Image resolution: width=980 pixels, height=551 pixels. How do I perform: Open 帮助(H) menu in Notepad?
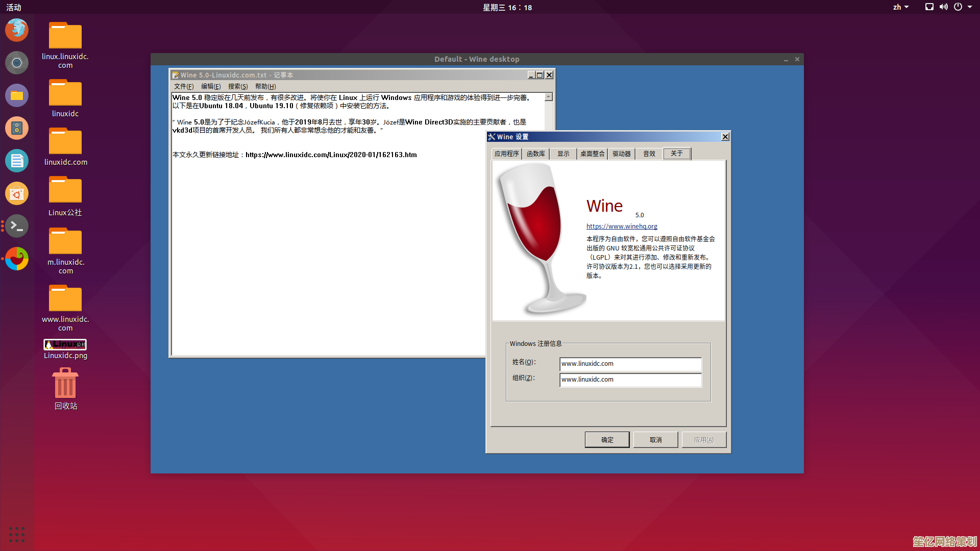point(265,87)
